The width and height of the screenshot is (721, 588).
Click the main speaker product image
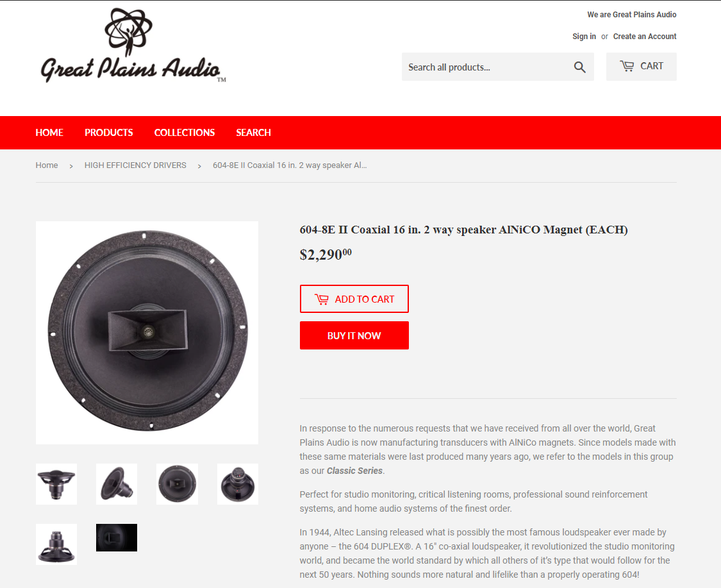147,333
